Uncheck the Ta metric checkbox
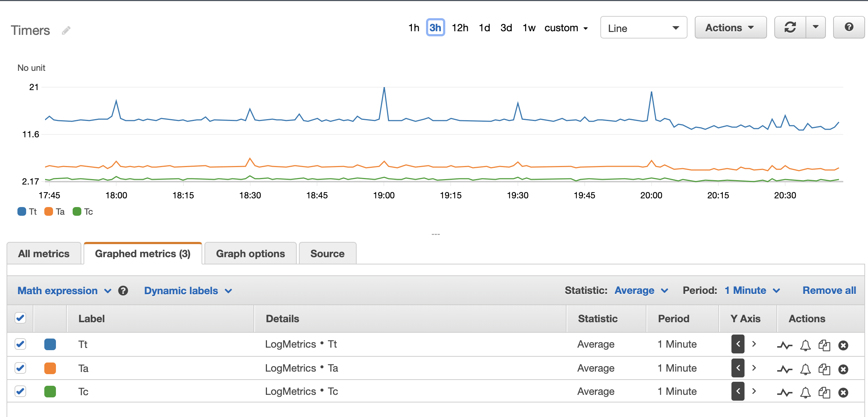Screen dimensions: 868x417 point(20,368)
